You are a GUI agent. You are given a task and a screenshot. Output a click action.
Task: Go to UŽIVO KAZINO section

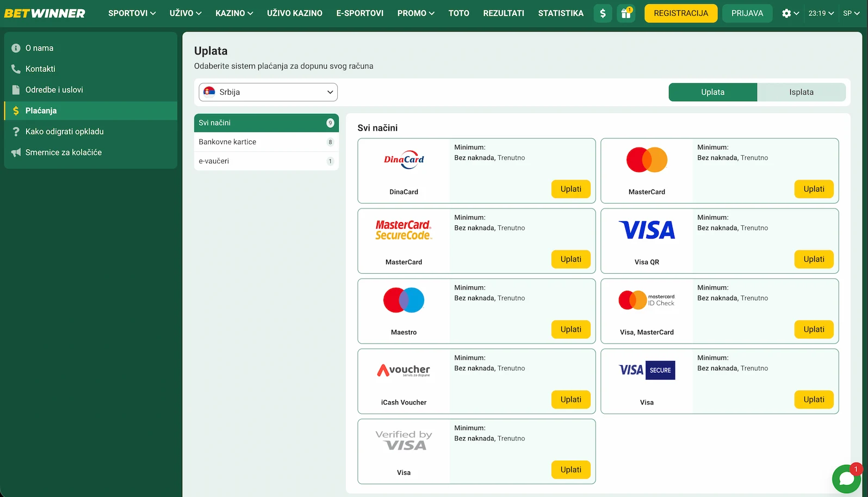tap(295, 13)
